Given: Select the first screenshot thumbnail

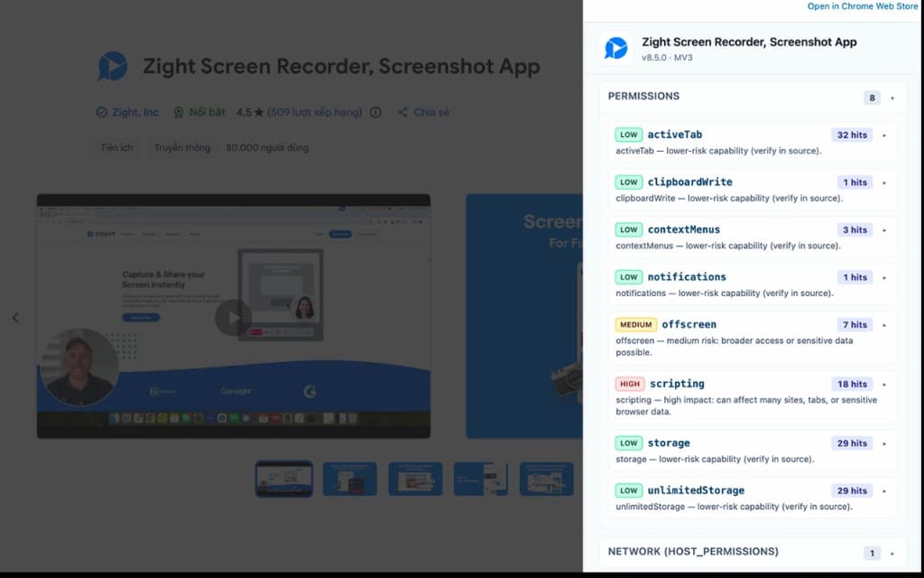Looking at the screenshot, I should coord(284,479).
